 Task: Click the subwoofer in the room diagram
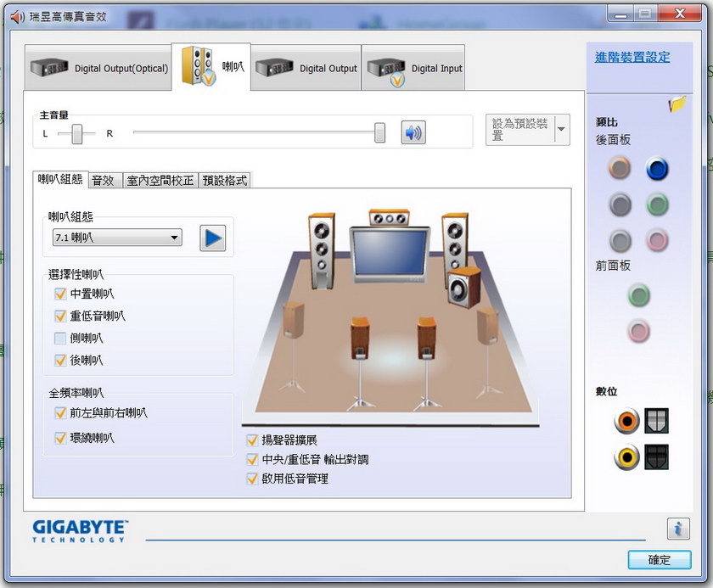tap(463, 288)
